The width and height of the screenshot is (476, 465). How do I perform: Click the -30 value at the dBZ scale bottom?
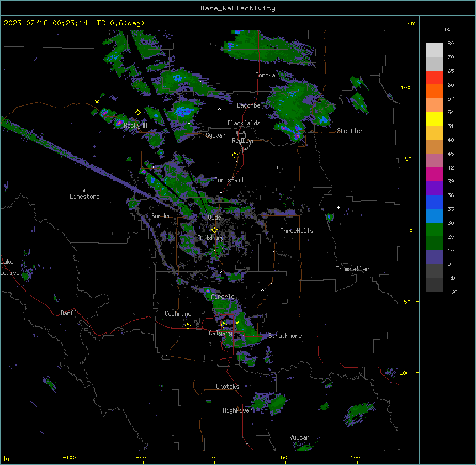click(x=452, y=292)
